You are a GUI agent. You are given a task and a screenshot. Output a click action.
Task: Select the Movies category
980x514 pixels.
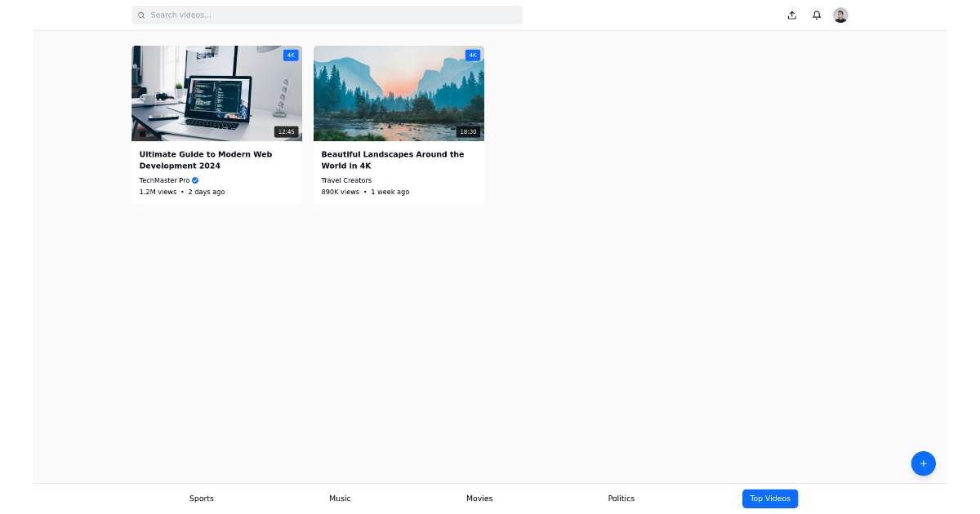coord(479,498)
